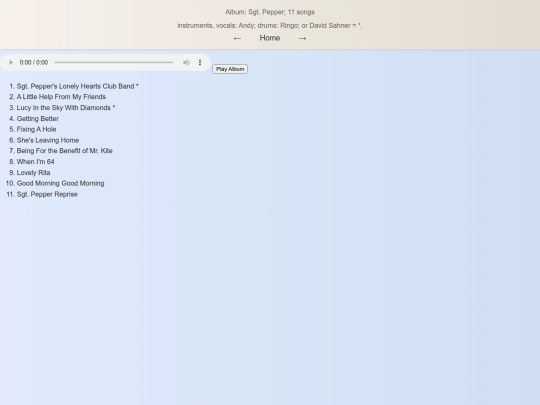Click the 0:00 / 0:00 time display
The width and height of the screenshot is (540, 405).
pyautogui.click(x=34, y=62)
